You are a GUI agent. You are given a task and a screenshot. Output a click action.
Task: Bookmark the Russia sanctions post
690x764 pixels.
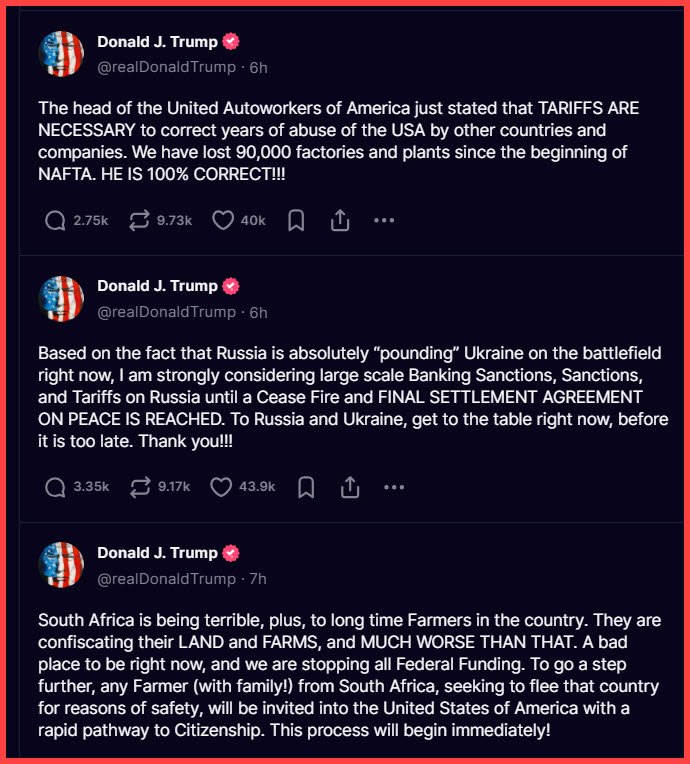click(306, 487)
